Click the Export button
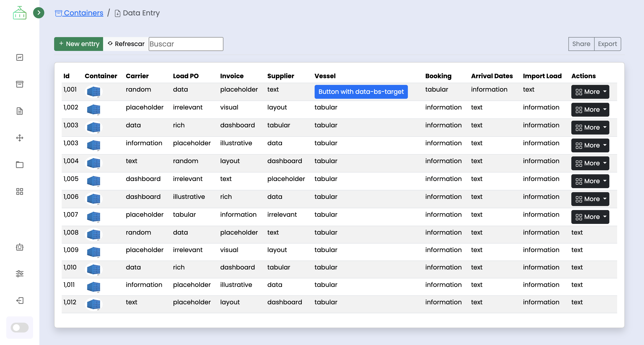The image size is (644, 345). click(607, 44)
